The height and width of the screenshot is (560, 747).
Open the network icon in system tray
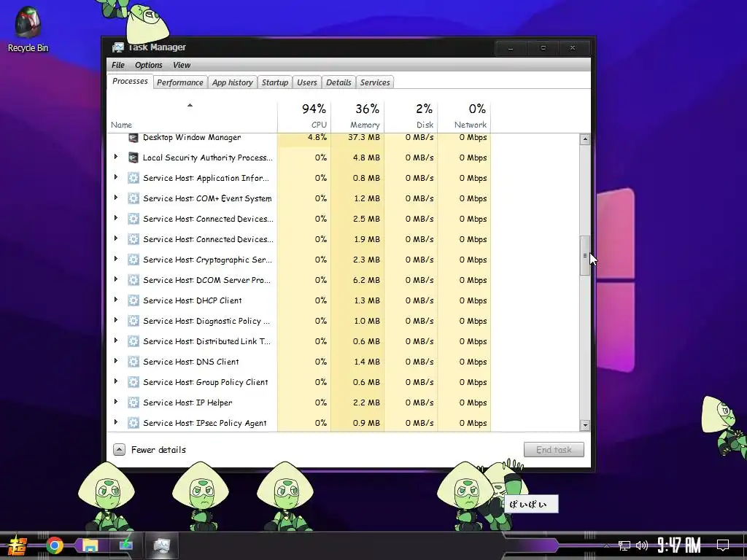click(624, 545)
